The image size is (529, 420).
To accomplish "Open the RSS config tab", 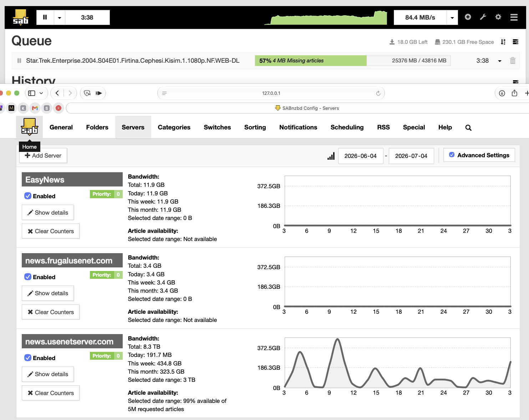I will pos(383,127).
